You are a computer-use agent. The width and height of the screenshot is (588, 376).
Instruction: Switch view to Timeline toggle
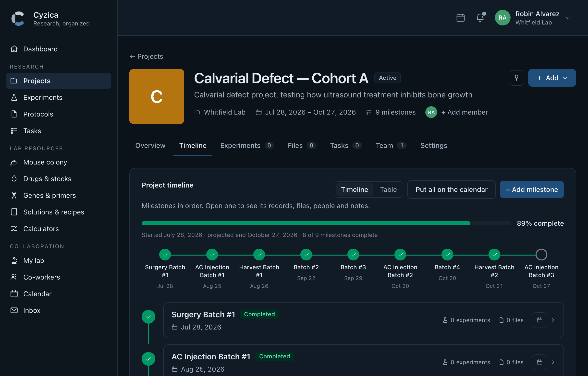coord(355,189)
